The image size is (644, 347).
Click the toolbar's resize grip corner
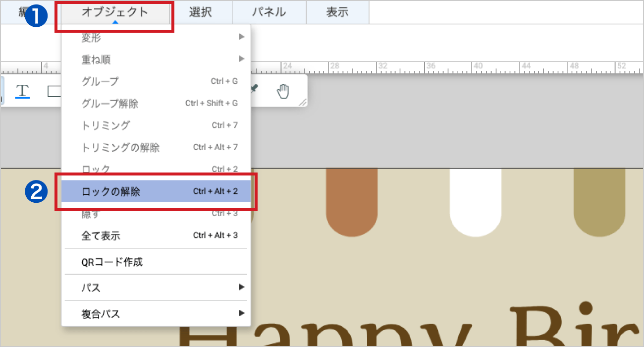click(x=302, y=102)
